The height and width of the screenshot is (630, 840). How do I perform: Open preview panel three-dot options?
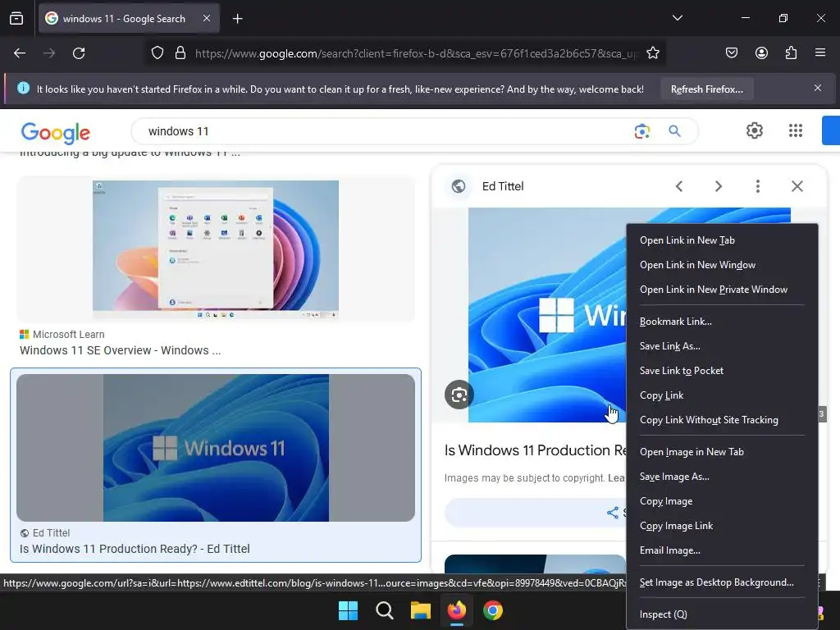click(757, 186)
